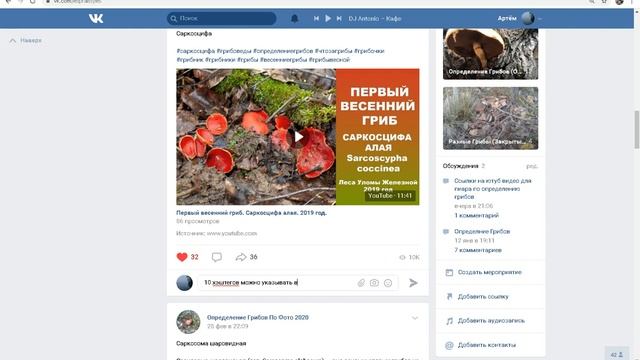
Task: Open Определение Грибов По Фото 2020 author link
Action: click(258, 317)
